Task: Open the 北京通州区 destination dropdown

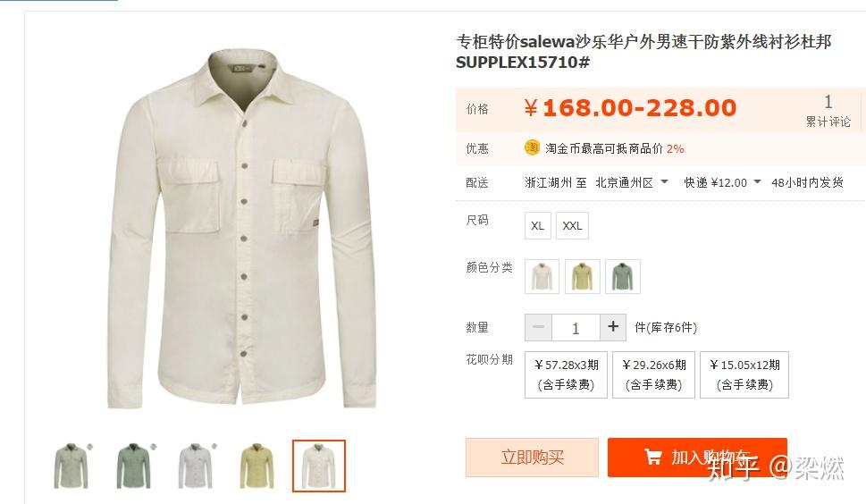Action: coord(632,182)
